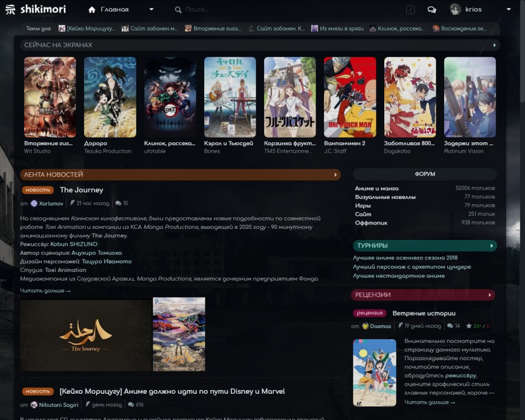This screenshot has width=525, height=420.
Task: Click the shikimori logo icon
Action: [x=10, y=9]
